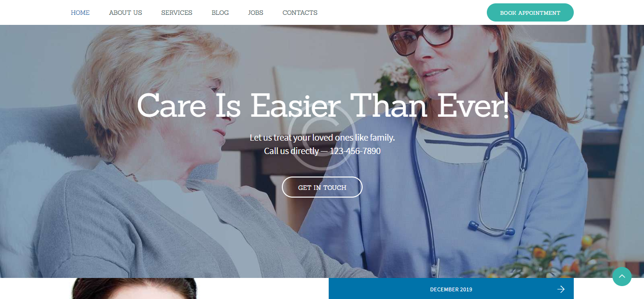The height and width of the screenshot is (299, 644).
Task: Go to the ABOUT US page
Action: click(126, 12)
